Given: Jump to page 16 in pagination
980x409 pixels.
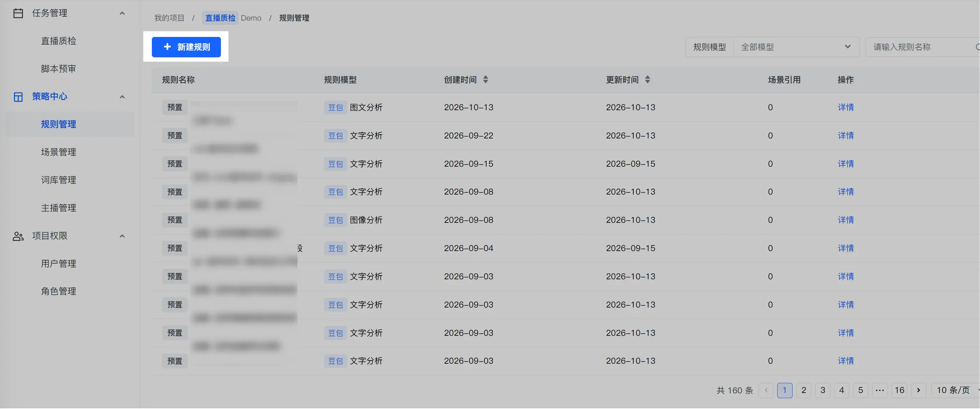Looking at the screenshot, I should [899, 390].
